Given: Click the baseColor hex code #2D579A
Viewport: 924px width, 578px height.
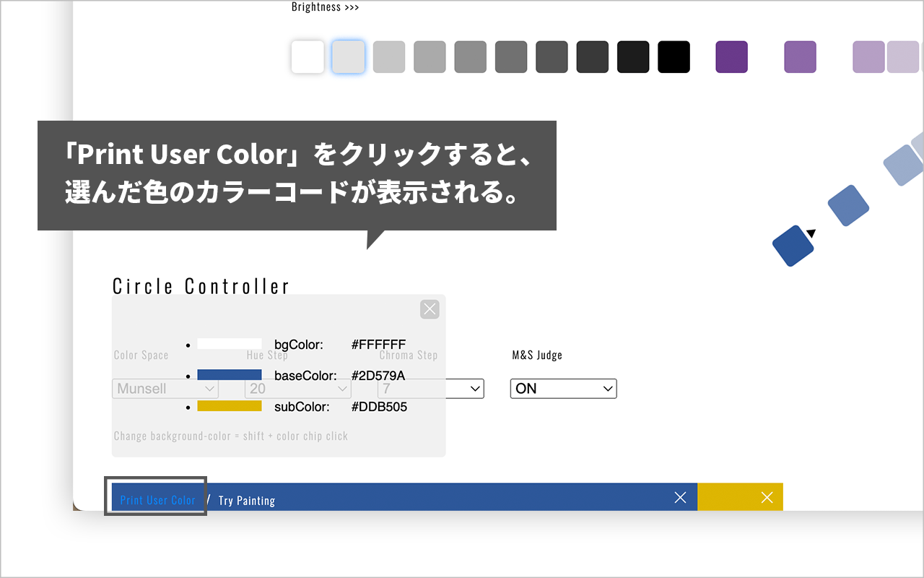Looking at the screenshot, I should point(380,374).
